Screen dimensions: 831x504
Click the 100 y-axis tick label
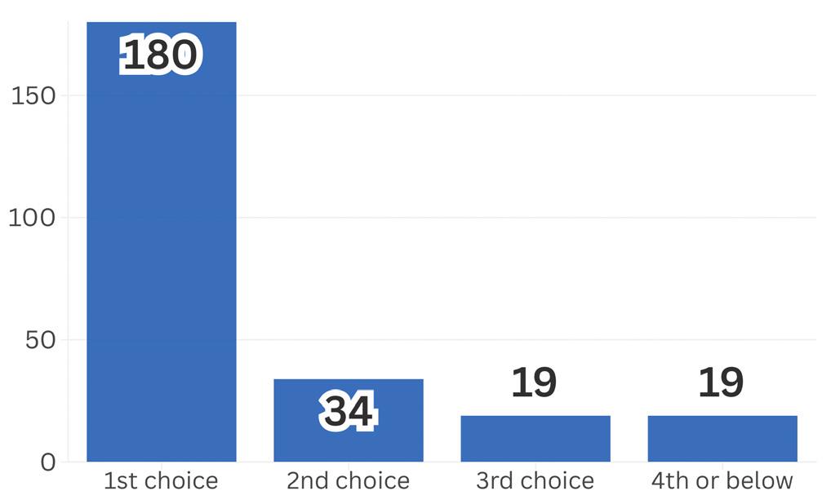pos(33,218)
